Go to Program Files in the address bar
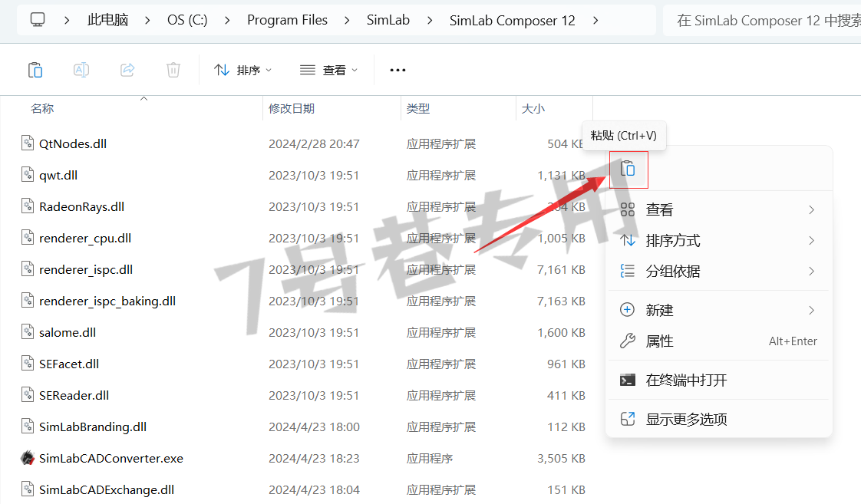 287,20
